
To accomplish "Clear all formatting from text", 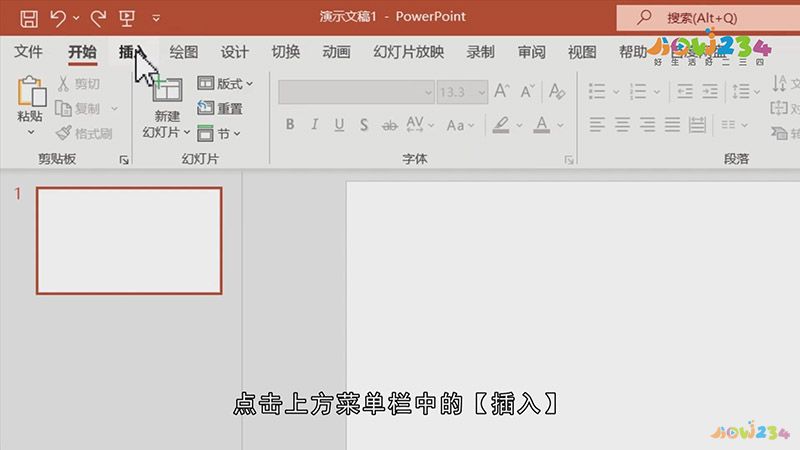I will point(557,92).
